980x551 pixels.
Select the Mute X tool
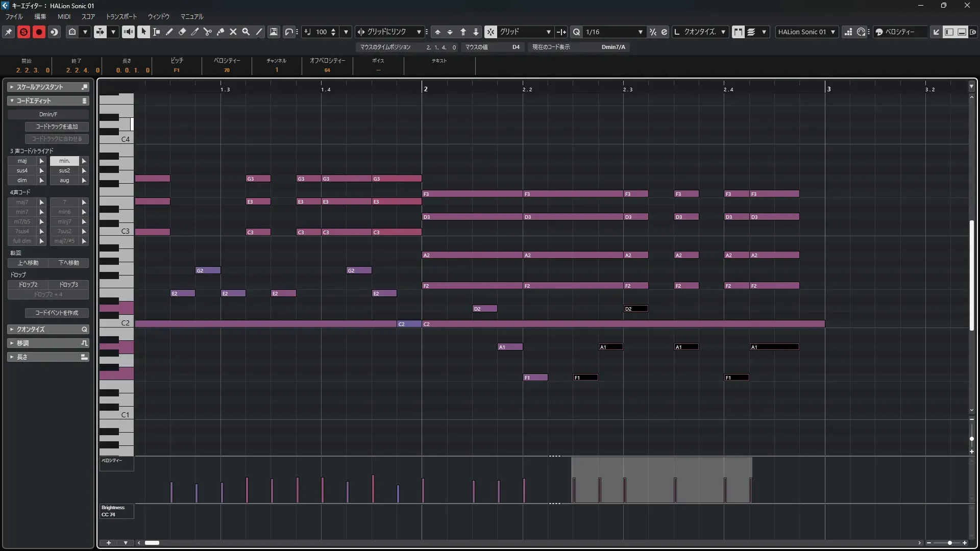pos(233,32)
